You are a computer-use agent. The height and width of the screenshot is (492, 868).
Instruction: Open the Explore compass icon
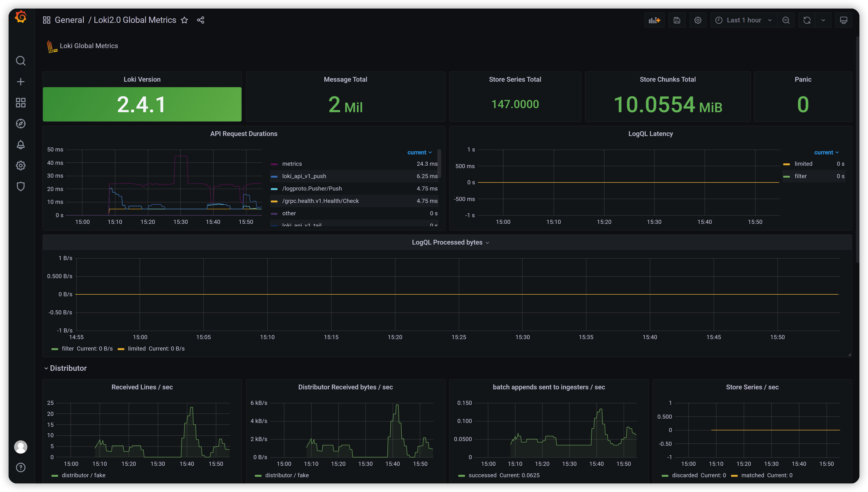[21, 124]
